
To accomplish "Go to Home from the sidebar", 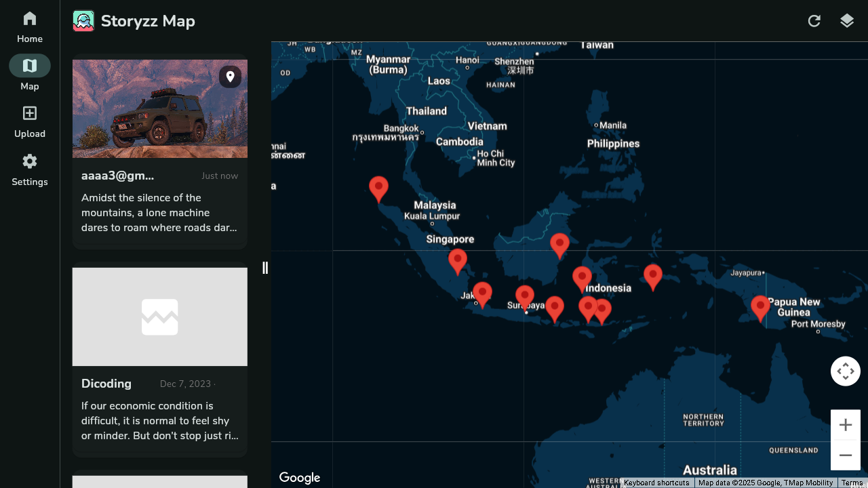I will point(29,26).
